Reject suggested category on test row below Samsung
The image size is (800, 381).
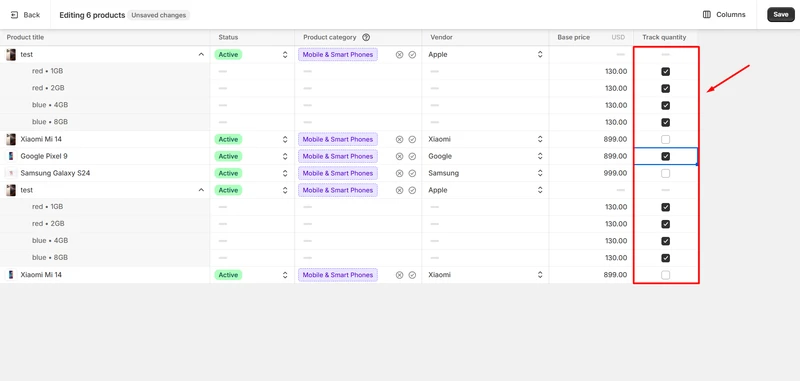click(x=399, y=190)
